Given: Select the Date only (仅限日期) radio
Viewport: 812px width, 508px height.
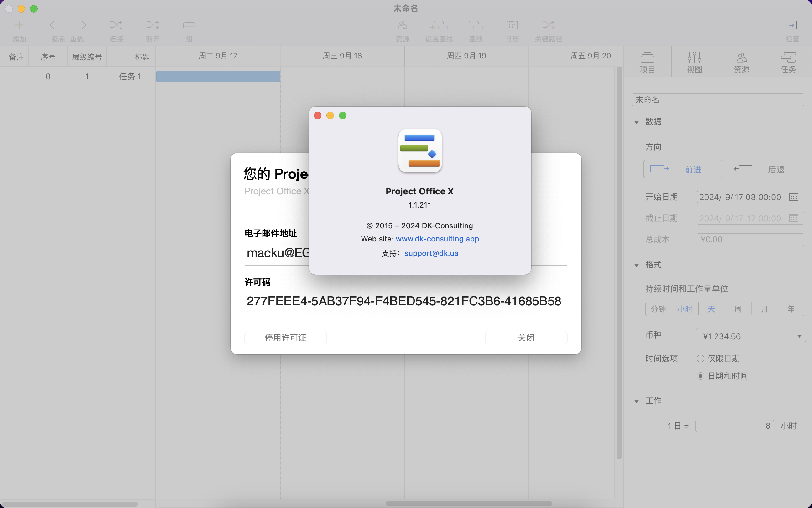Looking at the screenshot, I should click(700, 358).
